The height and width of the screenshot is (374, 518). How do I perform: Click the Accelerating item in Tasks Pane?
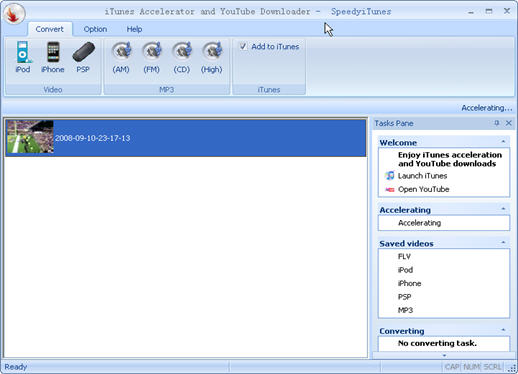click(419, 223)
